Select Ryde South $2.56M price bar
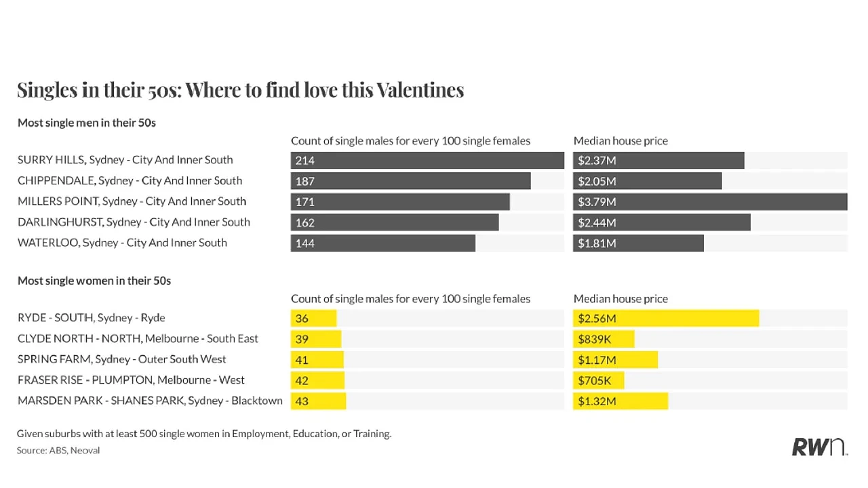Image resolution: width=868 pixels, height=488 pixels. [x=666, y=318]
